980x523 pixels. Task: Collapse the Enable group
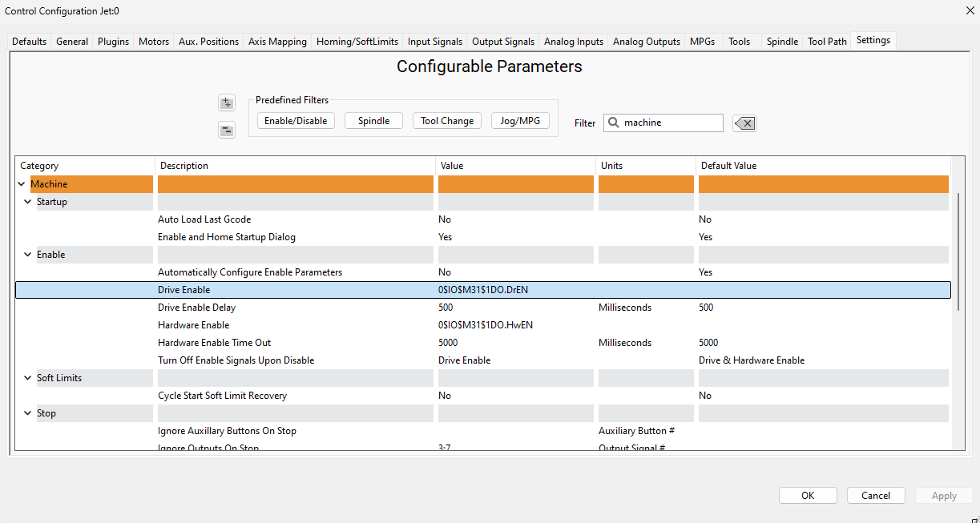28,255
